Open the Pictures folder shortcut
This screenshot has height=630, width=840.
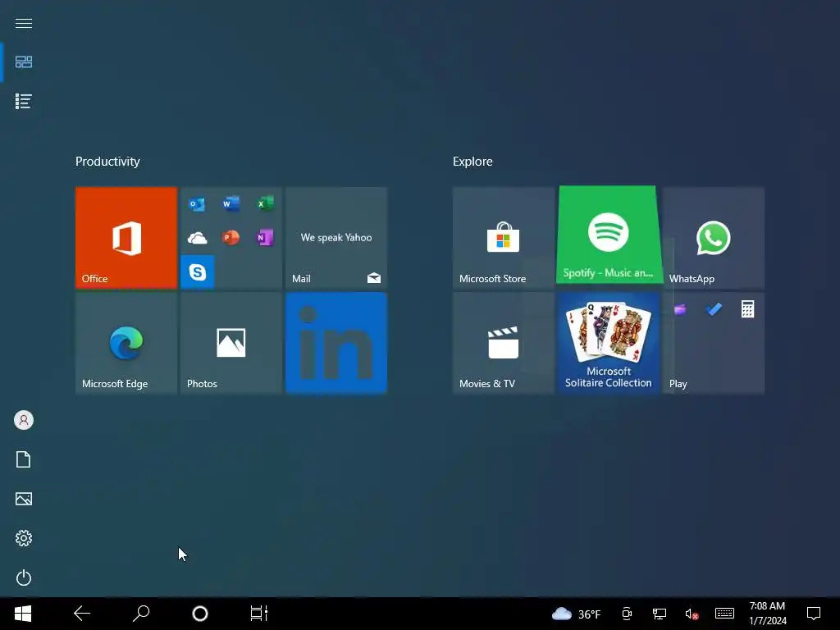tap(24, 499)
